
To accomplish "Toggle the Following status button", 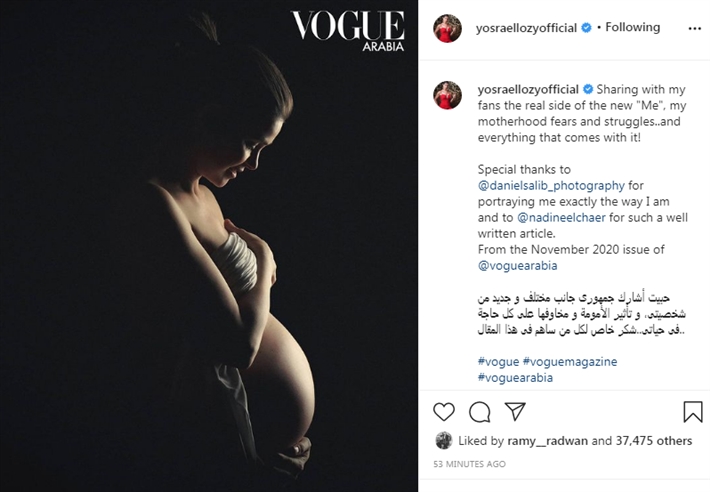I will [633, 27].
